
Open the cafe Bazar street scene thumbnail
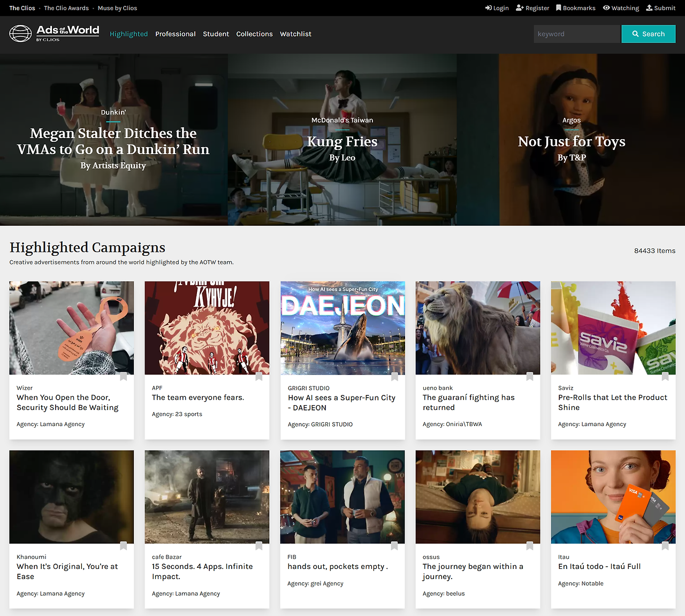point(207,497)
